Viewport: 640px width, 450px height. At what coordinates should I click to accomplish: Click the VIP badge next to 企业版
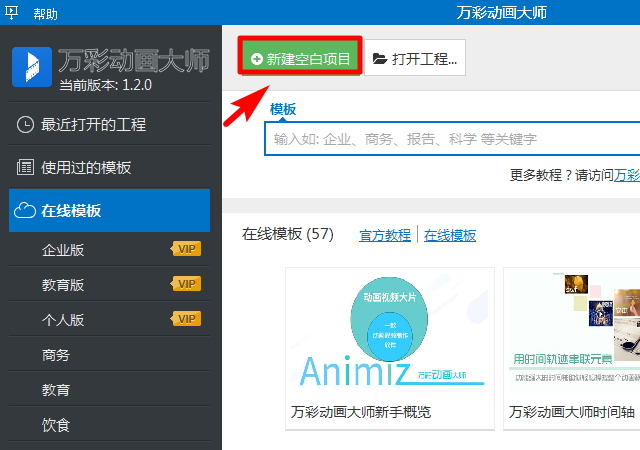click(x=186, y=249)
